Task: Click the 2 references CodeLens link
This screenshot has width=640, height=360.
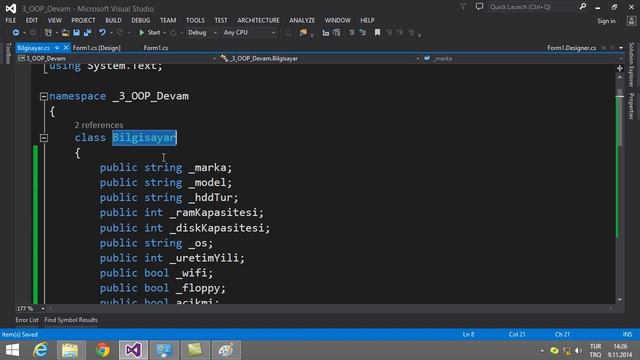Action: [98, 125]
